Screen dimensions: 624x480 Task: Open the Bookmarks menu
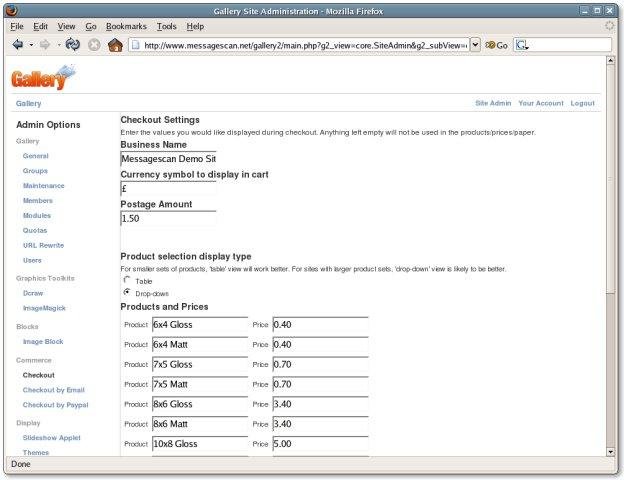click(126, 26)
